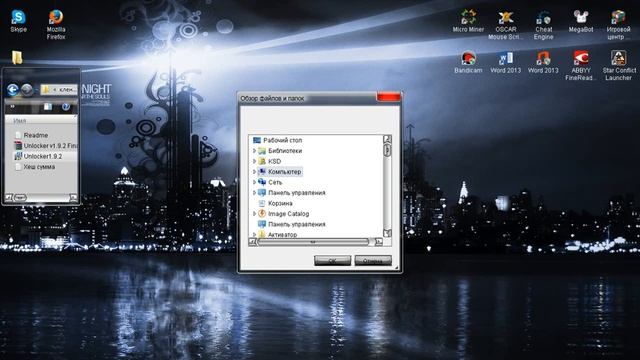Expand the Image Catalog node
Screen dimensions: 640x360
point(254,214)
